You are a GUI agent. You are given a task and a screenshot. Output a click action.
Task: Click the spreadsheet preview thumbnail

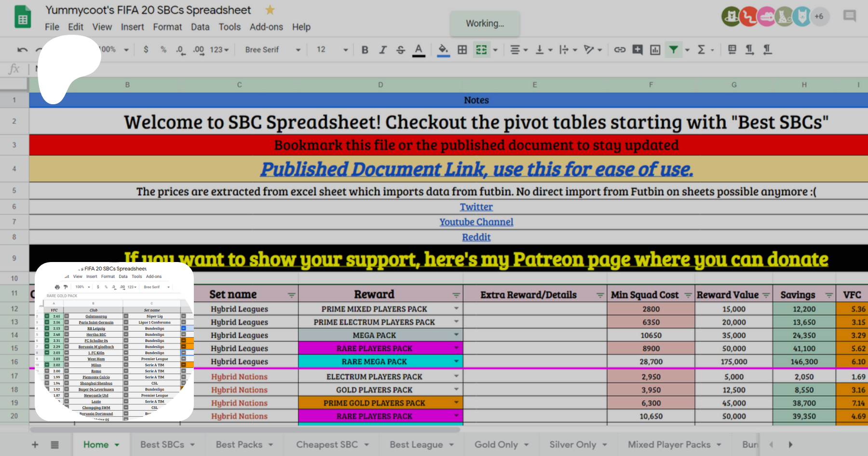114,342
